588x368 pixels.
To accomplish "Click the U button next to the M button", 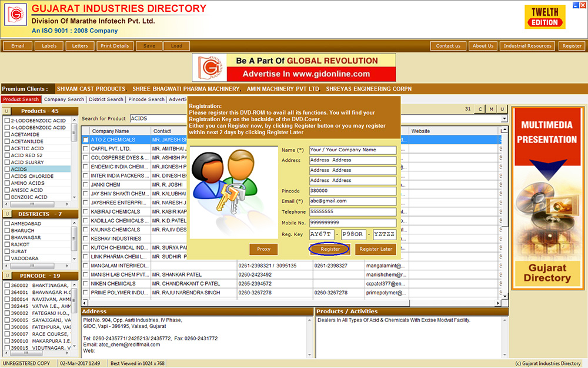I will [503, 110].
